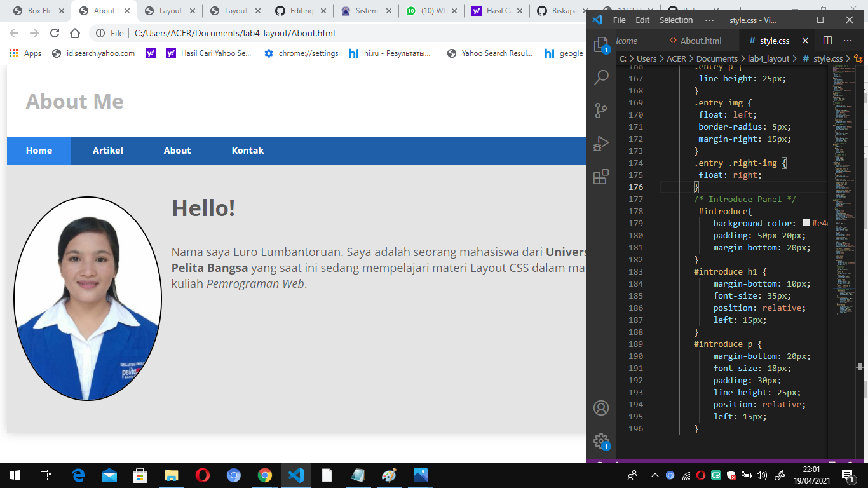Launch the Run and Debug icon
The width and height of the screenshot is (868, 488).
tap(602, 144)
